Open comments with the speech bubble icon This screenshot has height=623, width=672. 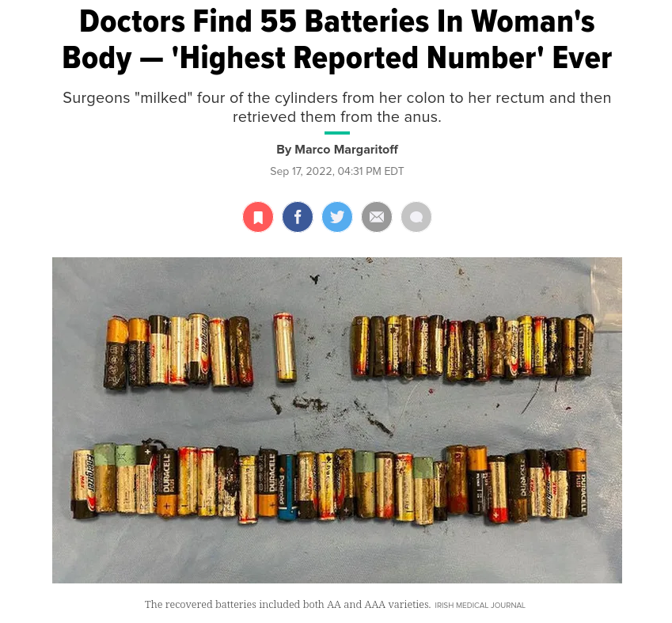(416, 217)
